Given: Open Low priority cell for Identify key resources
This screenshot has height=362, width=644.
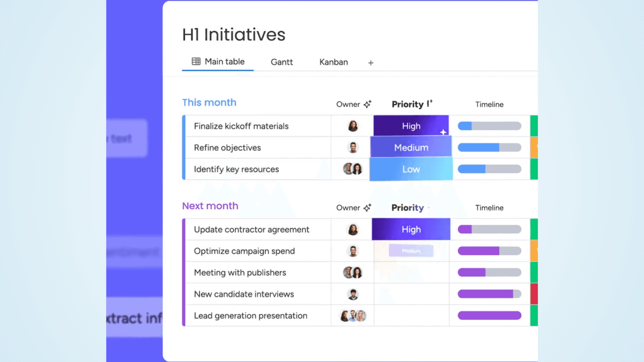Looking at the screenshot, I should [x=411, y=169].
